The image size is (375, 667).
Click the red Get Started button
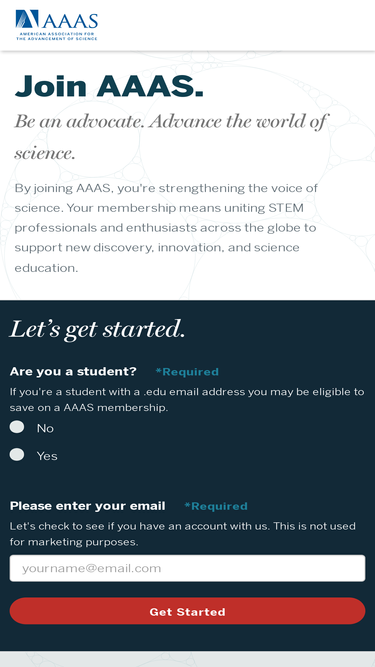pos(188,611)
